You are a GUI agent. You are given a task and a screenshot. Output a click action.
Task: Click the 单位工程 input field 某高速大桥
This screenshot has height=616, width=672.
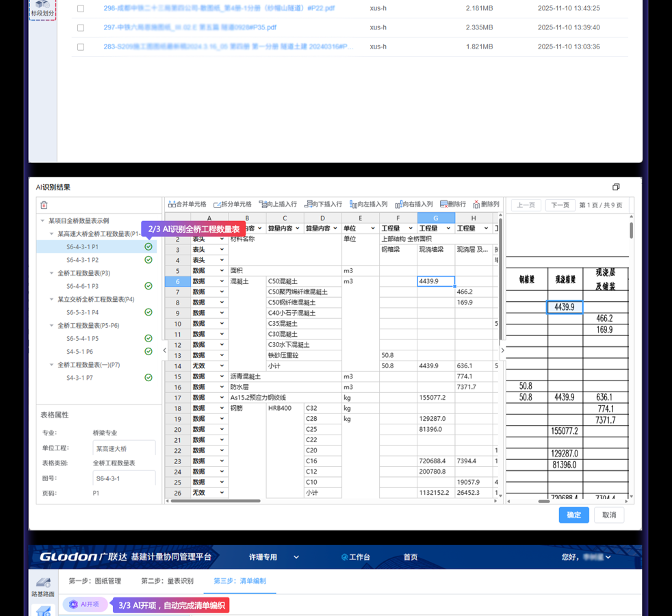pyautogui.click(x=125, y=448)
